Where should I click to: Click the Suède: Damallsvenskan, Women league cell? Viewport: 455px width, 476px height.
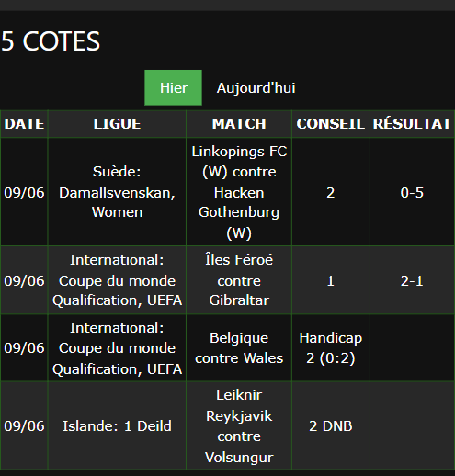tap(117, 192)
